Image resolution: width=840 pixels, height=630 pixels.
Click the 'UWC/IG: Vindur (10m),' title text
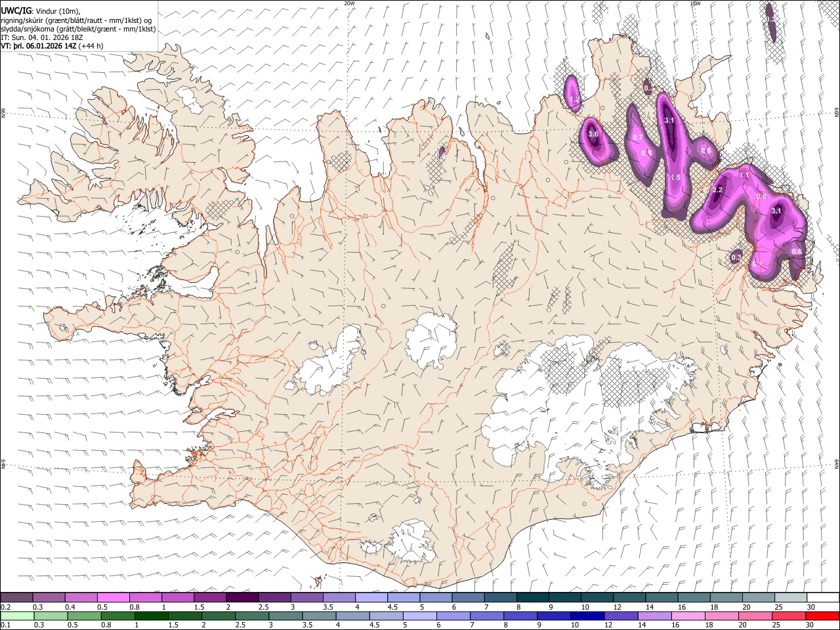pos(41,10)
